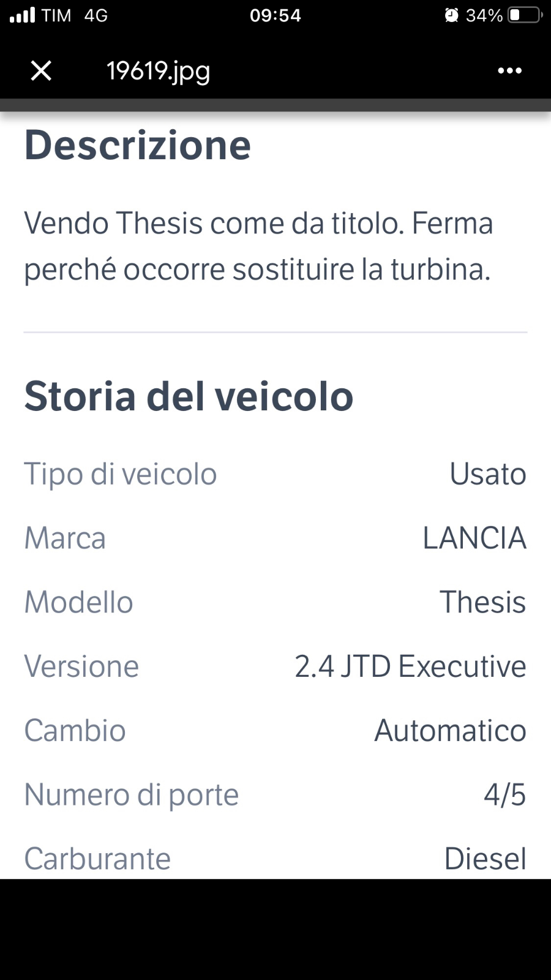
Task: Select the Numero di porte label
Action: click(x=132, y=795)
